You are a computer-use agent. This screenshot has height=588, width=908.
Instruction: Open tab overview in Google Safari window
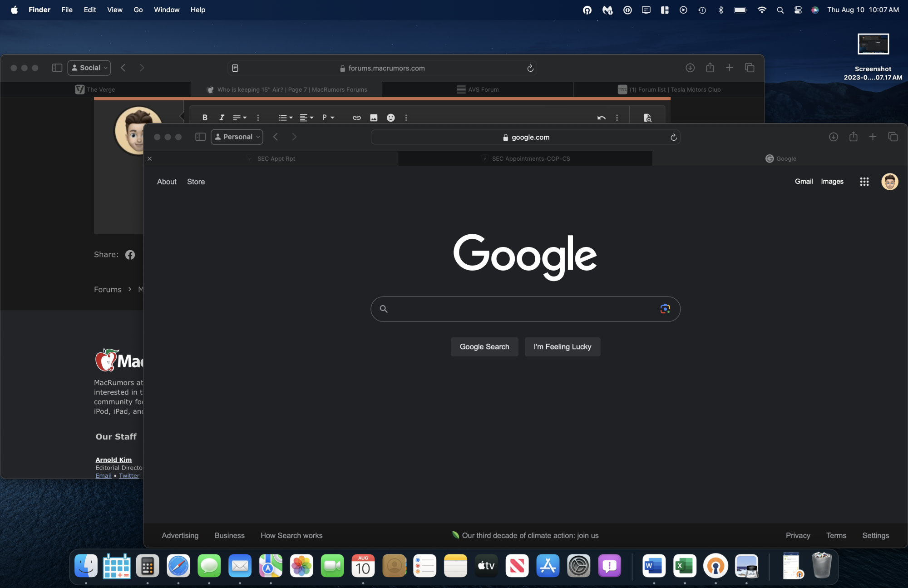893,137
